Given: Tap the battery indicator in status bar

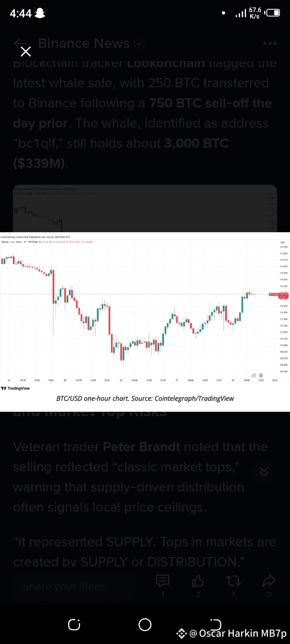Looking at the screenshot, I should [273, 13].
